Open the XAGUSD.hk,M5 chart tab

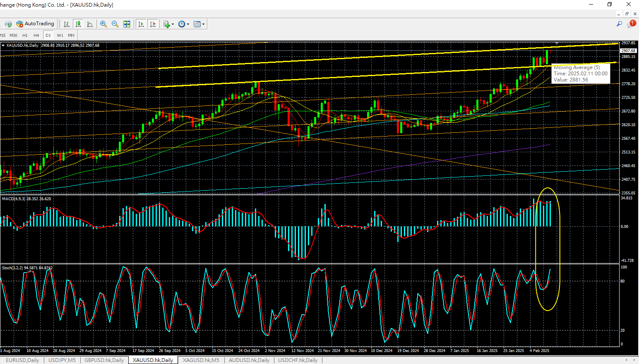coord(201,360)
